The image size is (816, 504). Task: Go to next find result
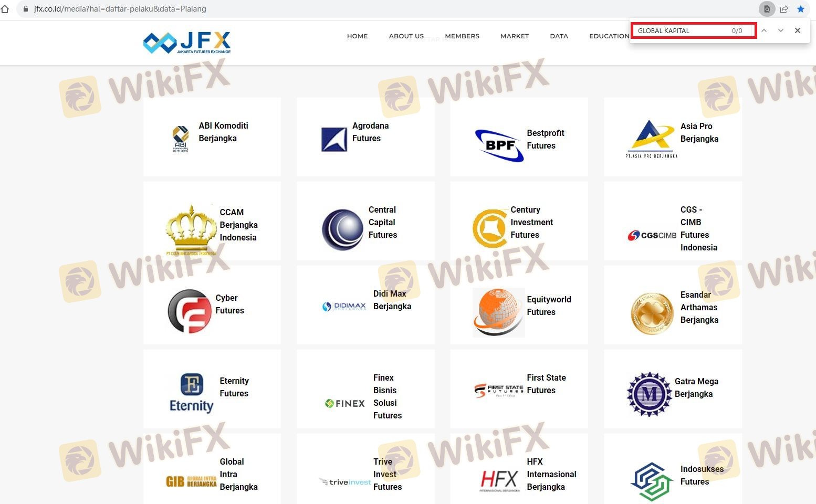pyautogui.click(x=781, y=30)
